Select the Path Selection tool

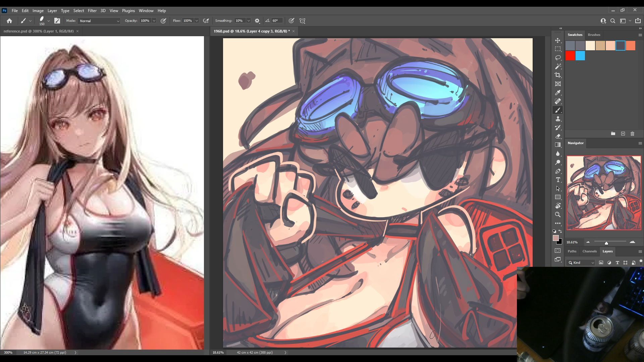pyautogui.click(x=558, y=188)
